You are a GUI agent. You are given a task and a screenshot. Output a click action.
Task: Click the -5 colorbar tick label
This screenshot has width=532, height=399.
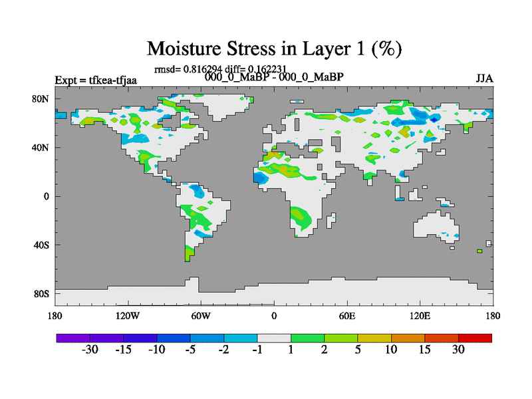pyautogui.click(x=190, y=350)
